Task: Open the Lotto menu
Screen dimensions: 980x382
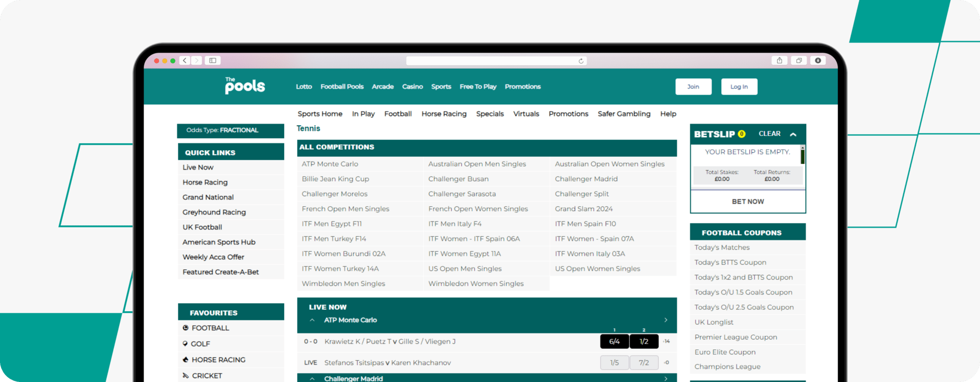Action: point(304,87)
